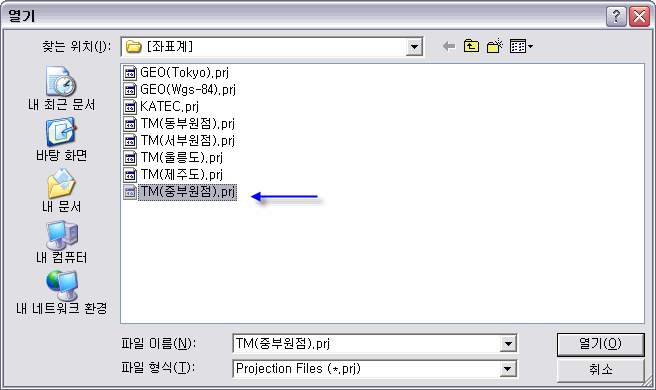Expand the file name (파일 이름) dropdown arrow
This screenshot has width=656, height=390.
508,344
